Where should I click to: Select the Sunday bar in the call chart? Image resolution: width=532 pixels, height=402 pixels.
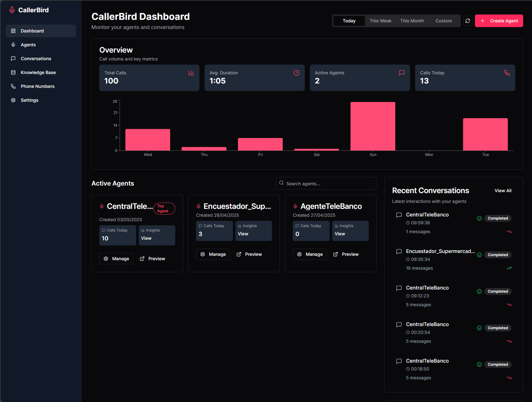(x=373, y=126)
